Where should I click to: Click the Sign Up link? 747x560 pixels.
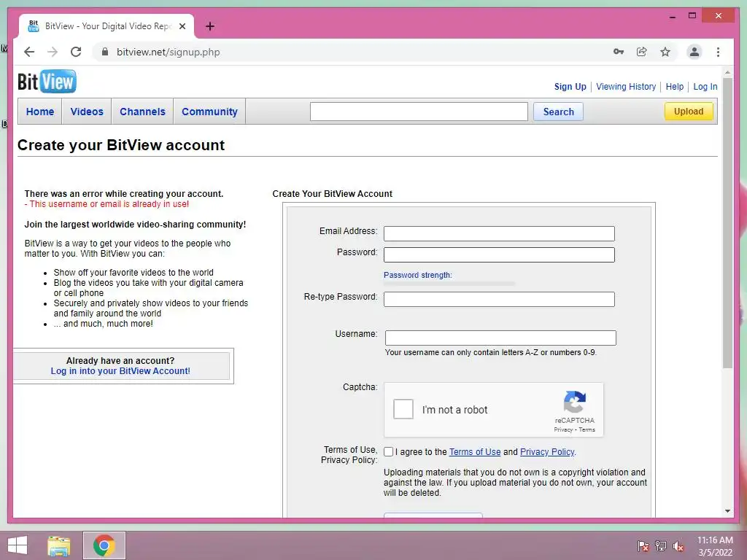570,87
